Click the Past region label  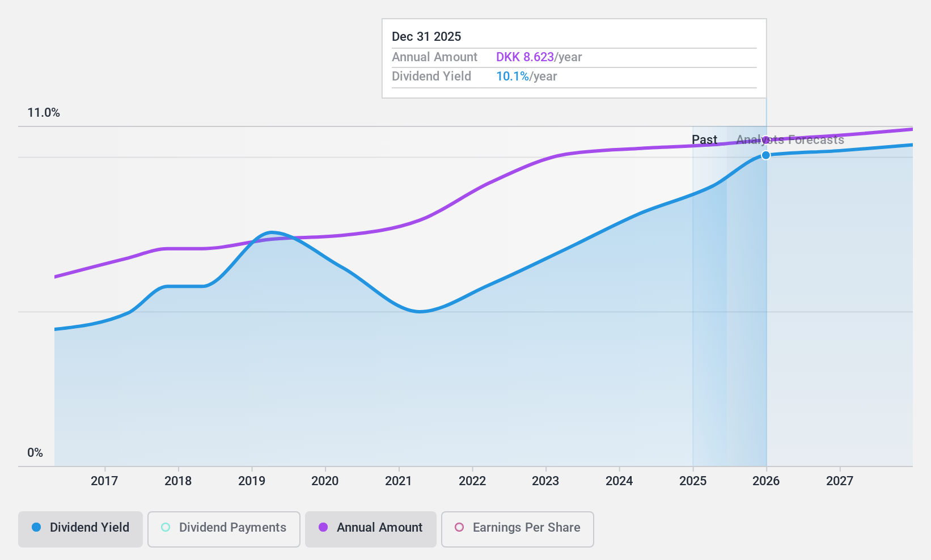[x=704, y=140]
